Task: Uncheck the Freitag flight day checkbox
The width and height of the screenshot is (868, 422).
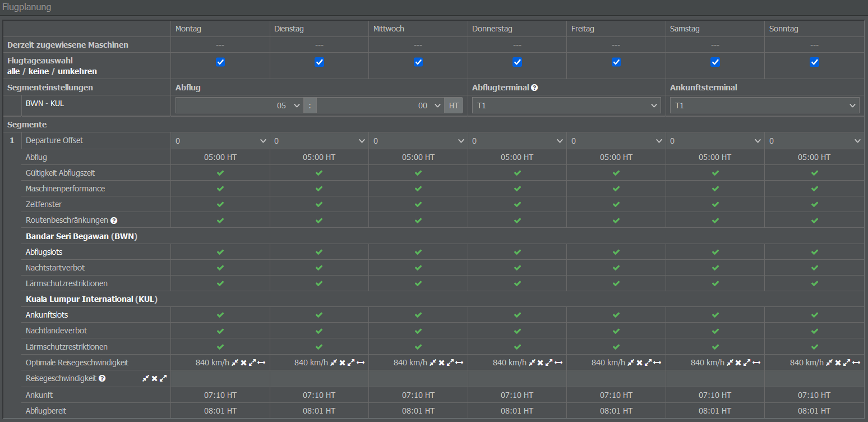Action: [616, 62]
